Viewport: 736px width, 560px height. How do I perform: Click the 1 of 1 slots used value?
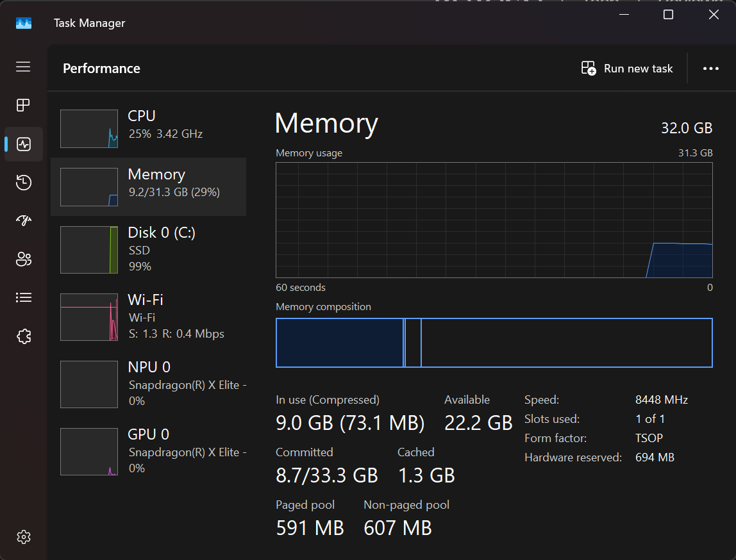(x=649, y=419)
